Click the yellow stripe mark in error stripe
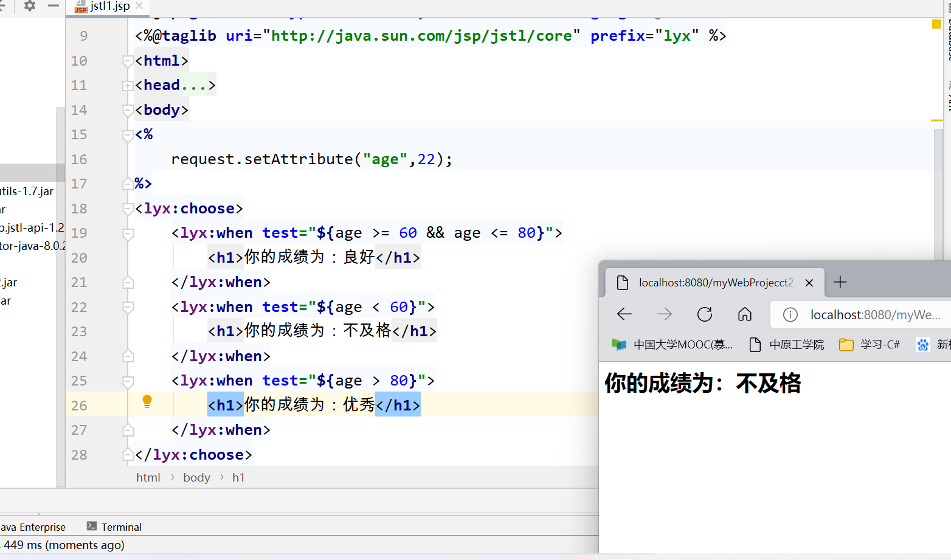Screen dimensions: 951x560 tap(936, 120)
